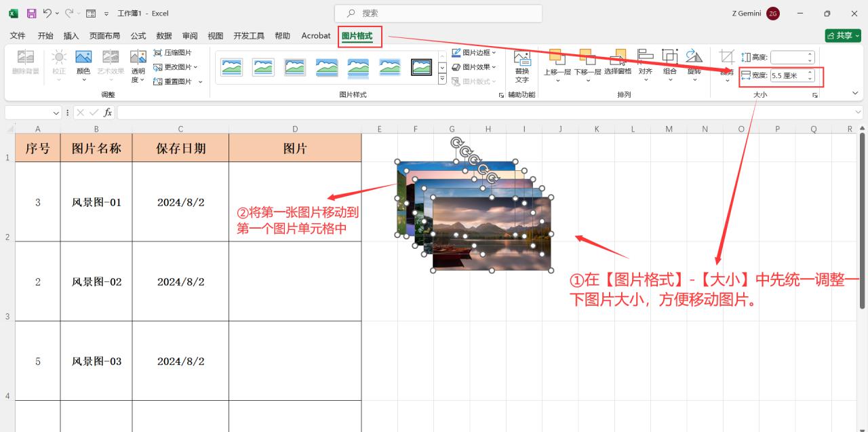
Task: Switch to the 审阅 Review tab
Action: [x=190, y=36]
